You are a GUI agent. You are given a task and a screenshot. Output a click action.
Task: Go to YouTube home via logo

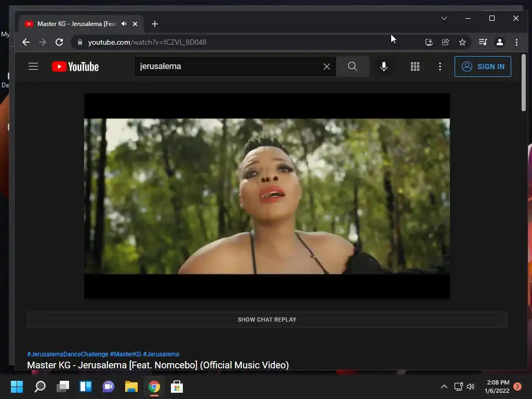click(x=75, y=66)
